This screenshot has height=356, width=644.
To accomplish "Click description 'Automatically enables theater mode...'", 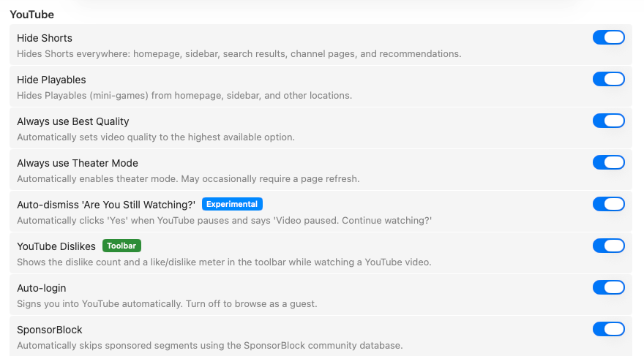I will (188, 179).
